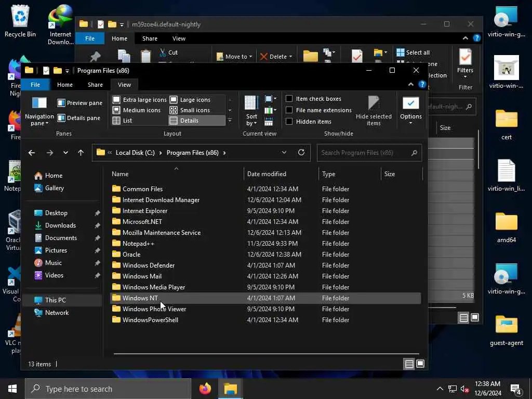Switch to Details layout

[196, 121]
